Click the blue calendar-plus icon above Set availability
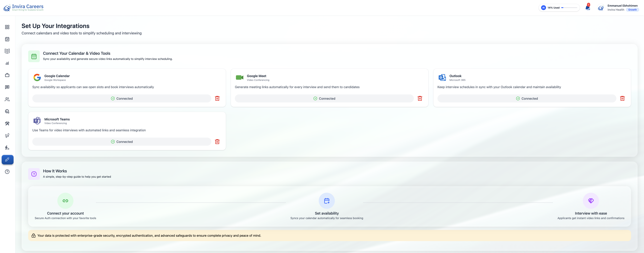The image size is (644, 253). 327,201
